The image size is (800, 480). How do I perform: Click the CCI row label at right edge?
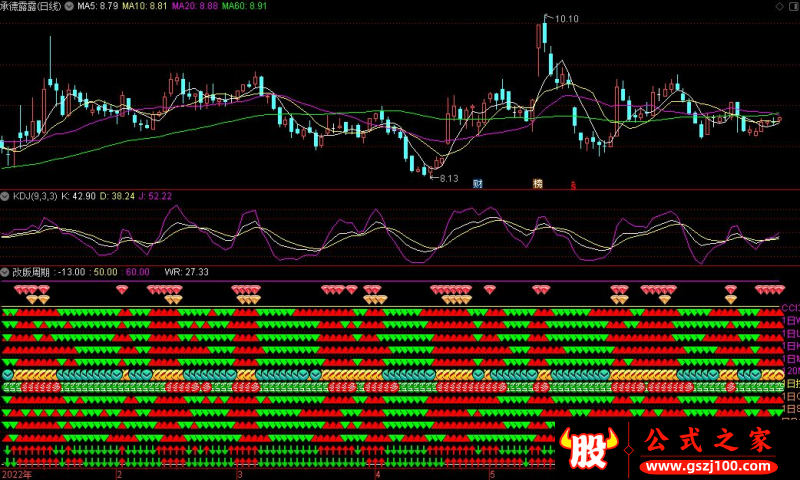point(791,309)
